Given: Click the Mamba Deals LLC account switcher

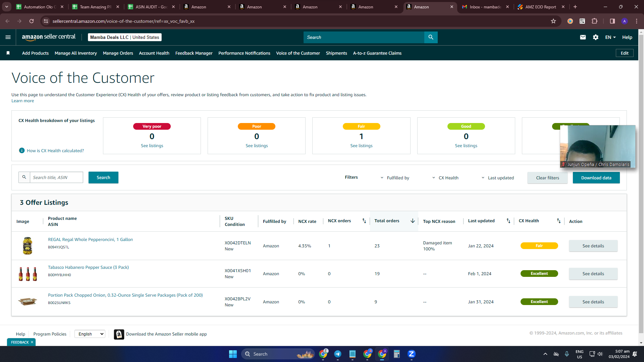Looking at the screenshot, I should [125, 37].
